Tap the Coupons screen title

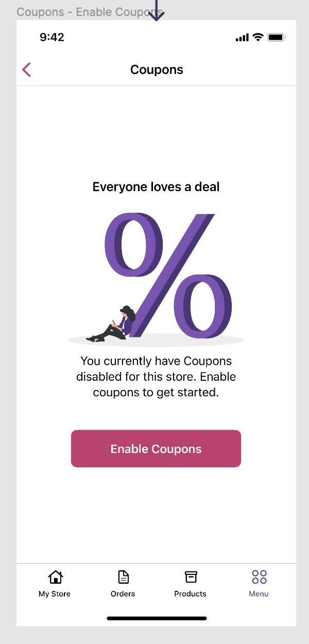point(156,69)
